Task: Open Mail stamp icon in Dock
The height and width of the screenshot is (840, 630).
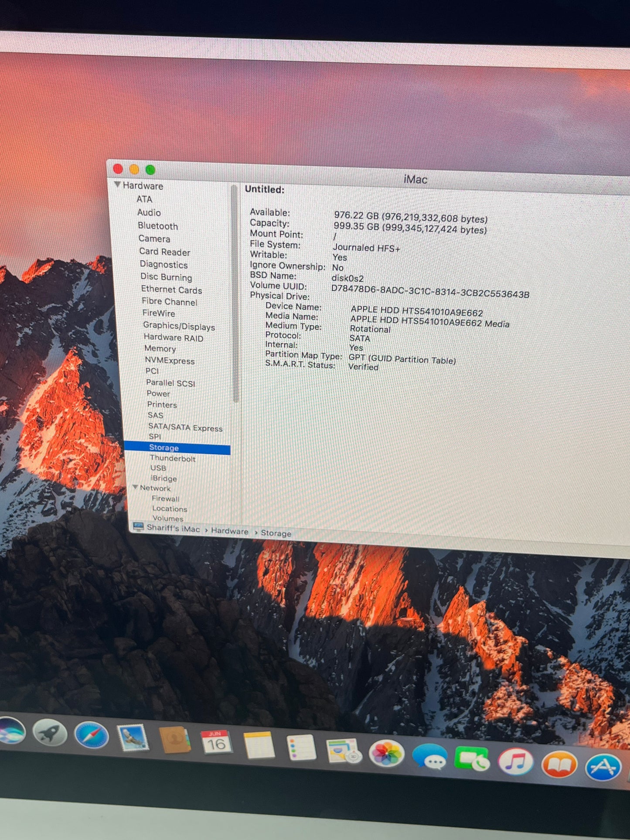Action: tap(133, 738)
